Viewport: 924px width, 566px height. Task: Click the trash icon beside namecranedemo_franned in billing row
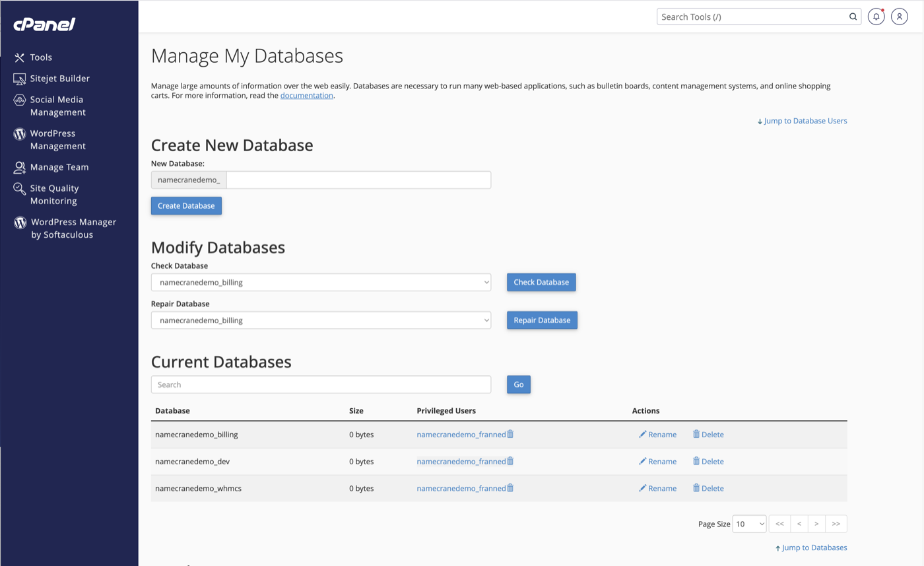(x=510, y=434)
